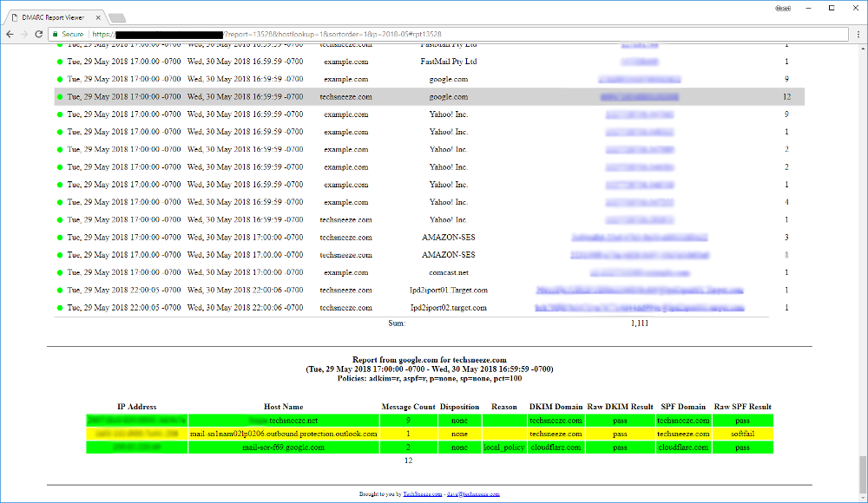Click 'comcast.net' organization cell
Screen dimensions: 868x503
tap(449, 273)
